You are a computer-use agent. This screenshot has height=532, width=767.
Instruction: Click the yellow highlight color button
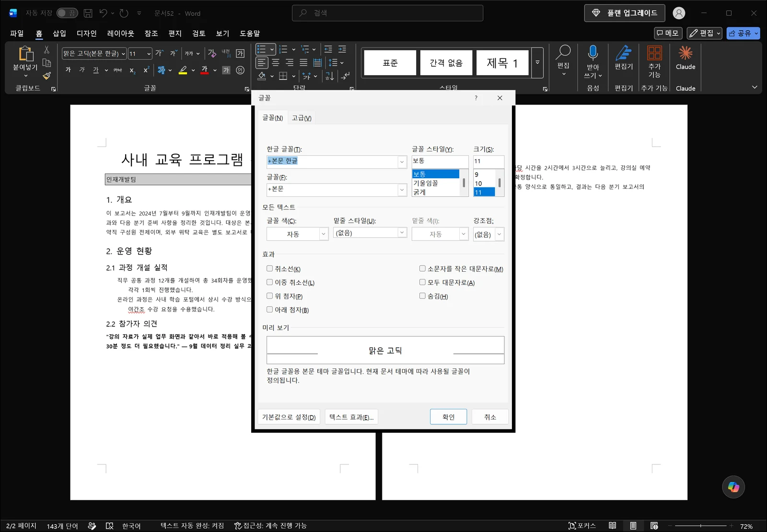pyautogui.click(x=183, y=70)
